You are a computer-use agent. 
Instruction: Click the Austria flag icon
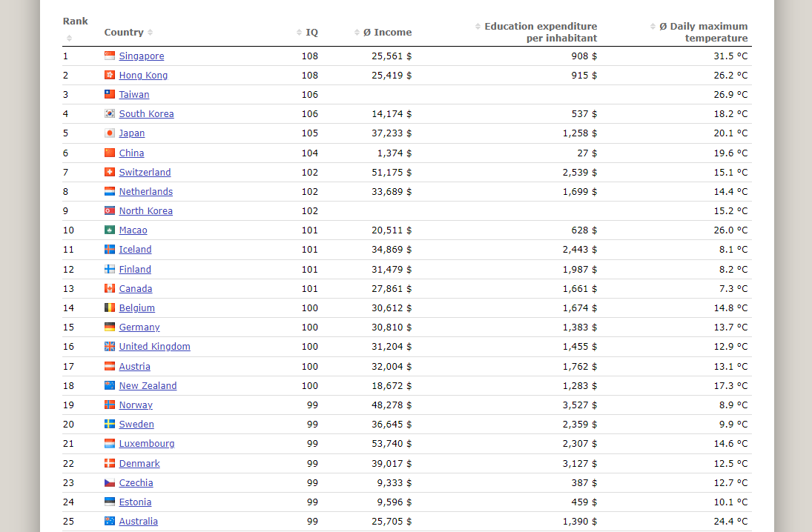(x=109, y=366)
